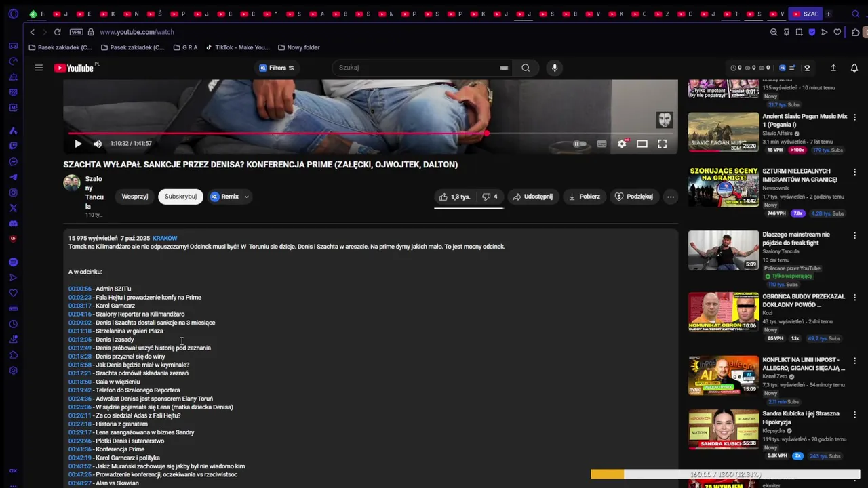The width and height of the screenshot is (868, 488).
Task: Open options for KONFLIKT NA LINII INPOST video
Action: (854, 361)
